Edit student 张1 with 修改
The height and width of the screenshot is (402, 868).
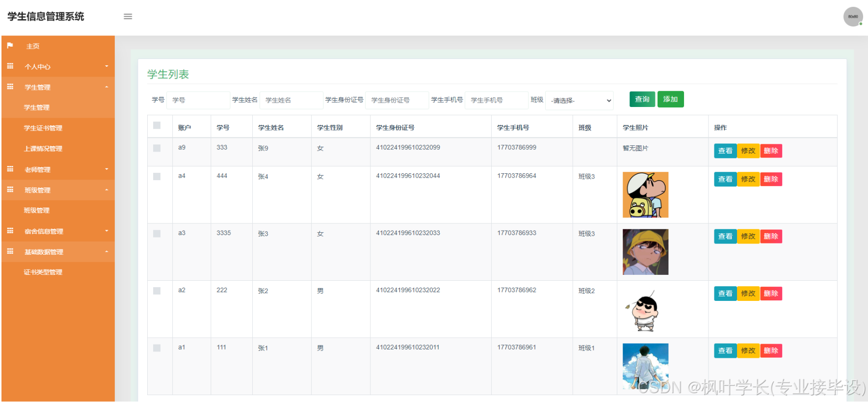(x=748, y=351)
